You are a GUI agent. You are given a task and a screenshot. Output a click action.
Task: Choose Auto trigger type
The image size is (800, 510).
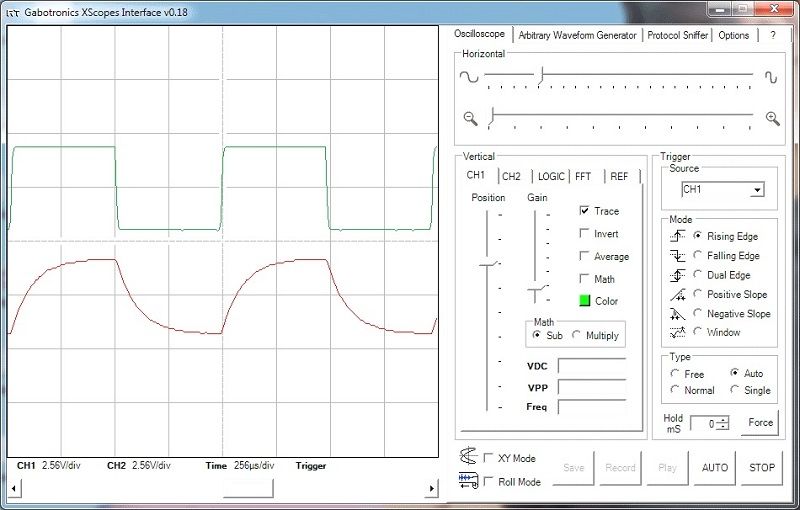point(735,373)
